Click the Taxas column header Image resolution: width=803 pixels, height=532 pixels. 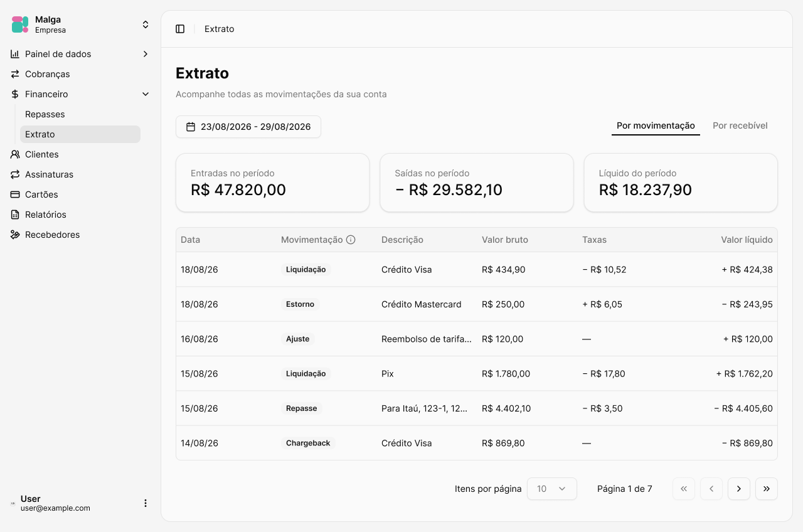[x=594, y=240]
